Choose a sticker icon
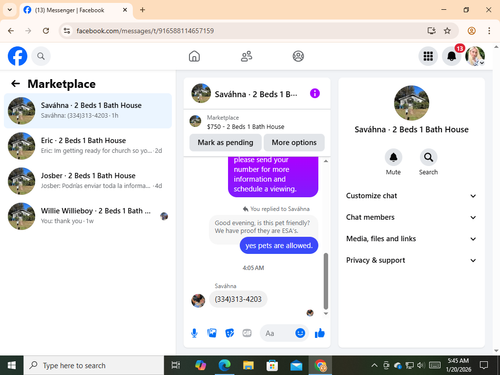The width and height of the screenshot is (500, 375). click(229, 333)
